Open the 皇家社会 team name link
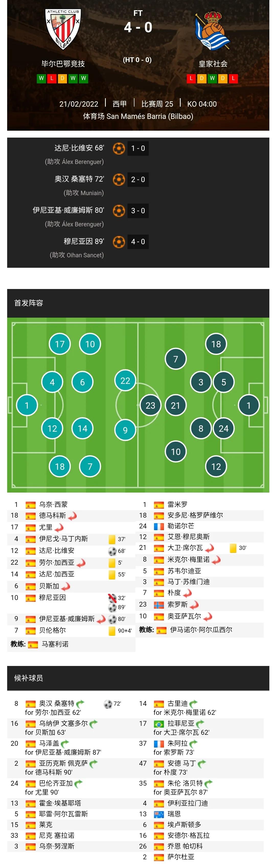276x868 pixels. tap(213, 64)
